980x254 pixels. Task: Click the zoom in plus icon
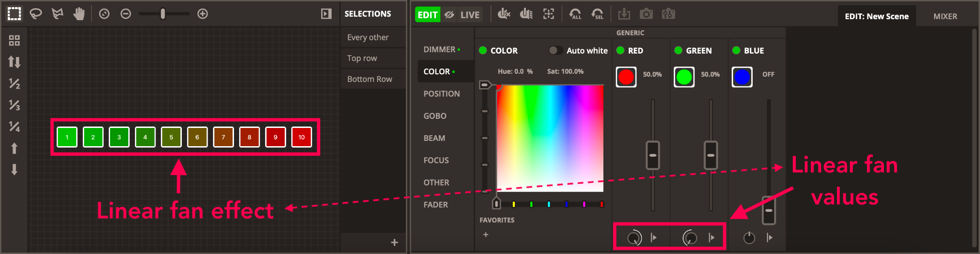coord(202,14)
